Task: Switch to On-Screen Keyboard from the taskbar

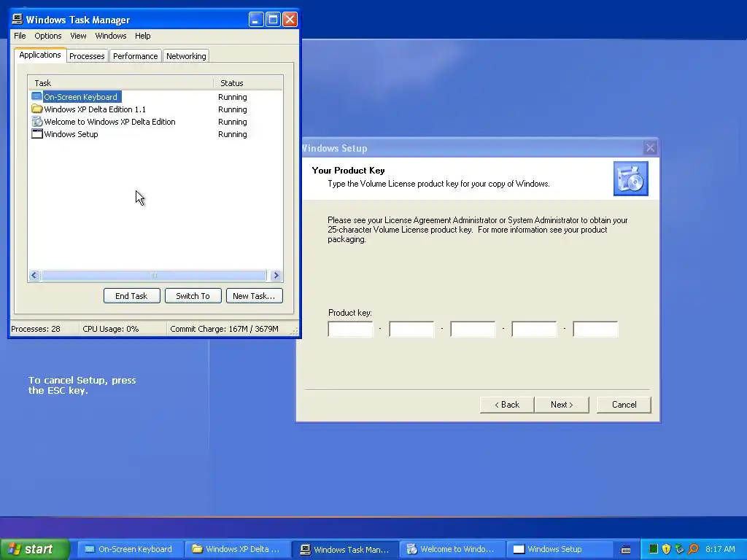Action: [x=131, y=549]
